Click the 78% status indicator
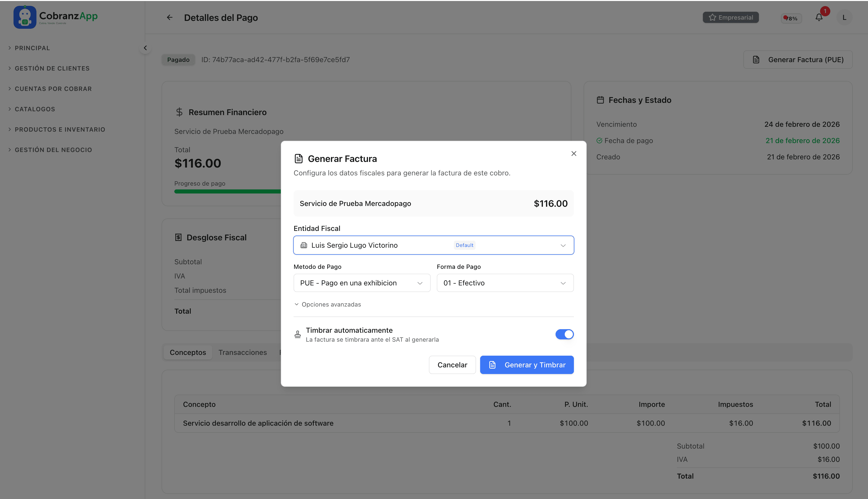The image size is (868, 499). pos(791,18)
